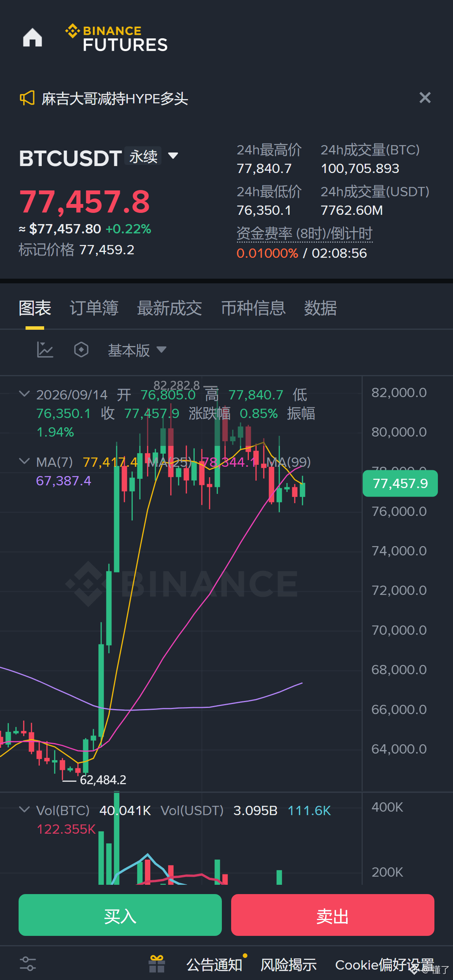The height and width of the screenshot is (980, 453).
Task: Open the 币种信息 tab
Action: point(253,308)
